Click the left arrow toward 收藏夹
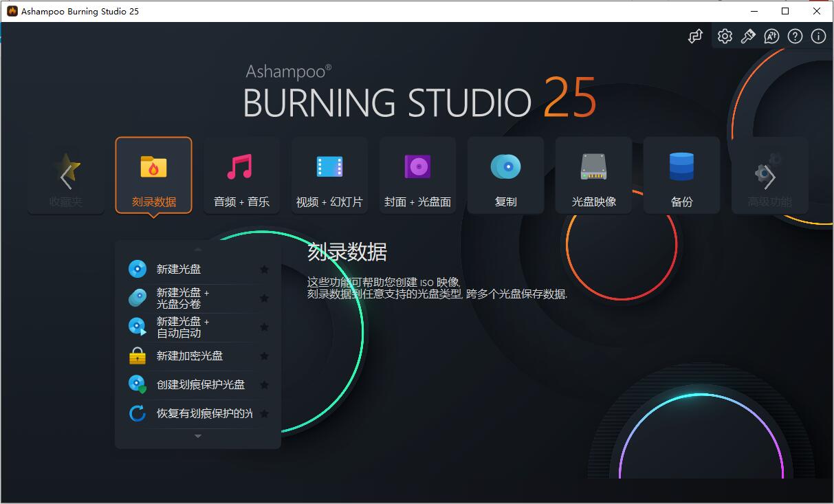The height and width of the screenshot is (504, 834). (65, 174)
